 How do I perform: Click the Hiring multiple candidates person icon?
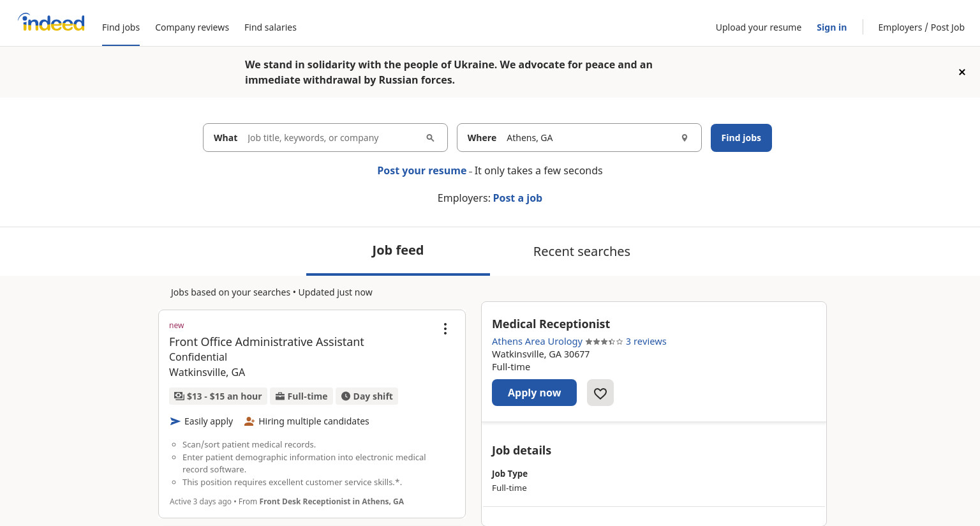coord(249,421)
